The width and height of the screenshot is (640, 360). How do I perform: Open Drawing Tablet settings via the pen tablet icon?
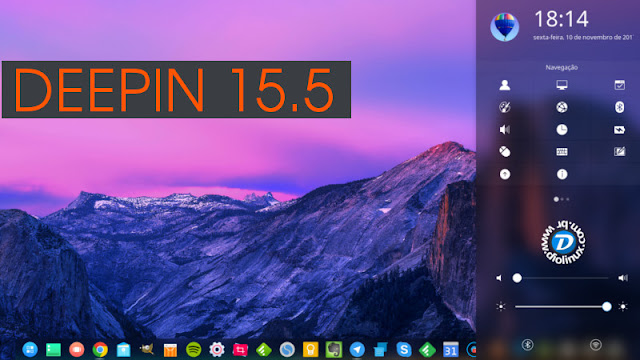619,151
